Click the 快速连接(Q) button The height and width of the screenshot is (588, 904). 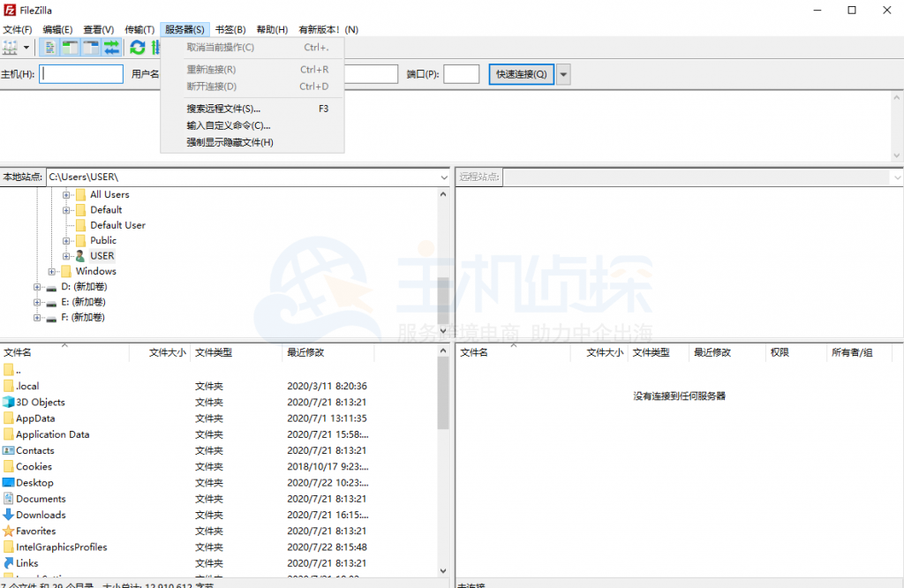coord(521,74)
